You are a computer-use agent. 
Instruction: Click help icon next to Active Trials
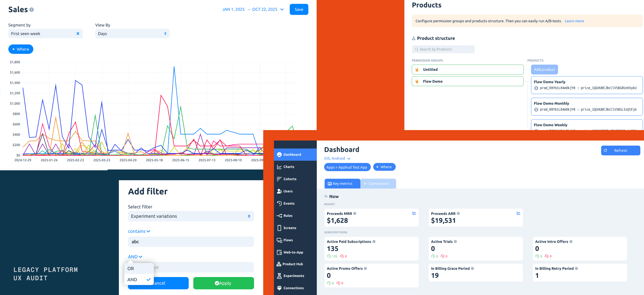click(x=455, y=242)
